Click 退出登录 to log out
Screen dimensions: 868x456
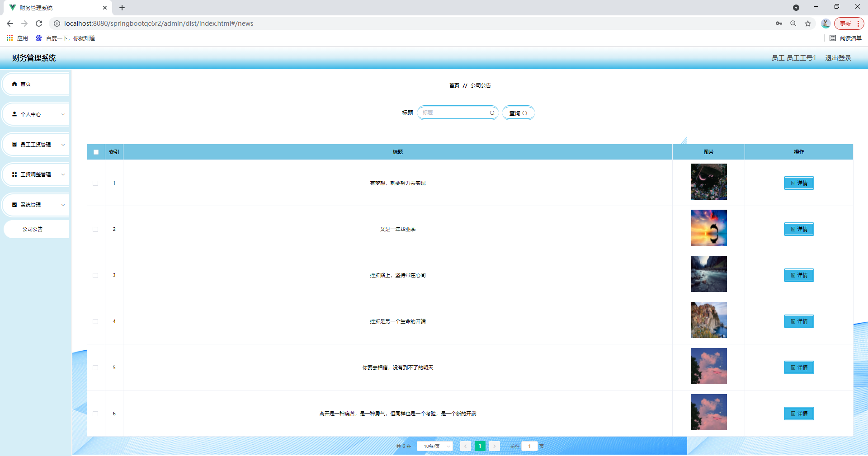point(838,58)
